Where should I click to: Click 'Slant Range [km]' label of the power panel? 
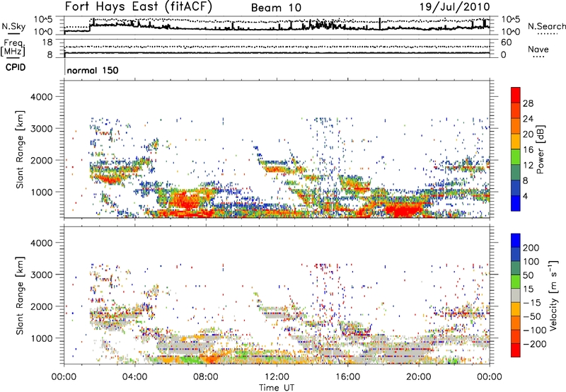tap(20, 149)
